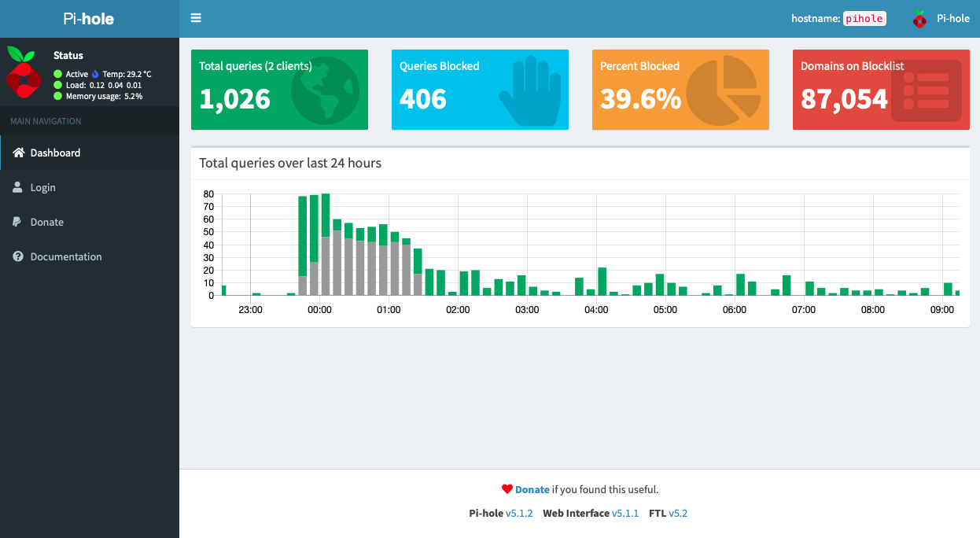The image size is (980, 538).
Task: Click the tall green bar at 04:00
Action: point(602,282)
